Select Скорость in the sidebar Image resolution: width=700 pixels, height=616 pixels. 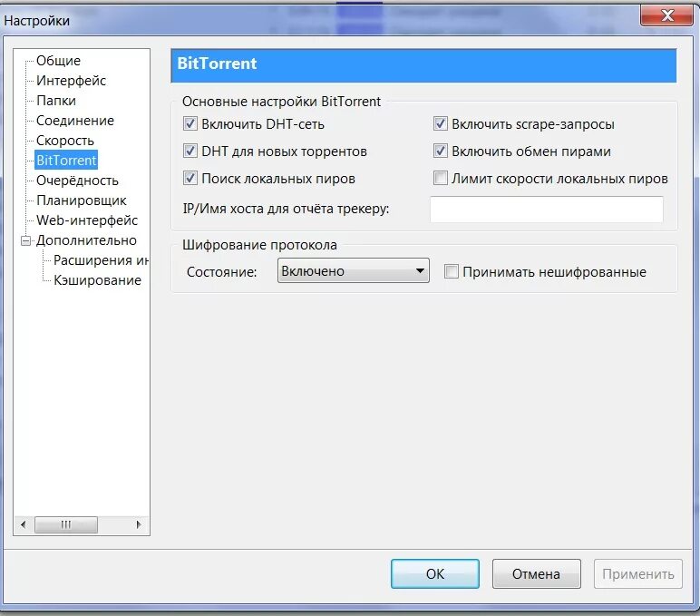(64, 141)
